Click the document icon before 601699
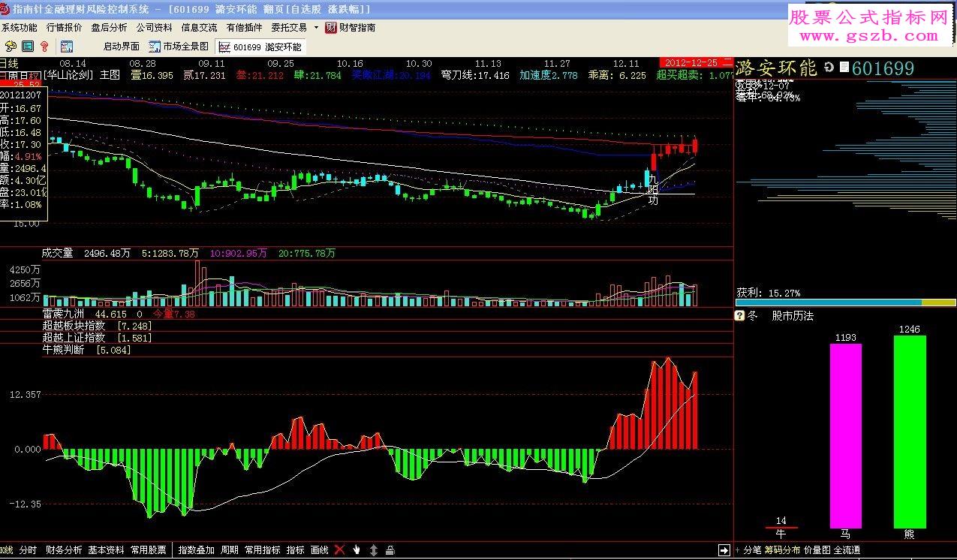This screenshot has height=560, width=957. tap(844, 68)
